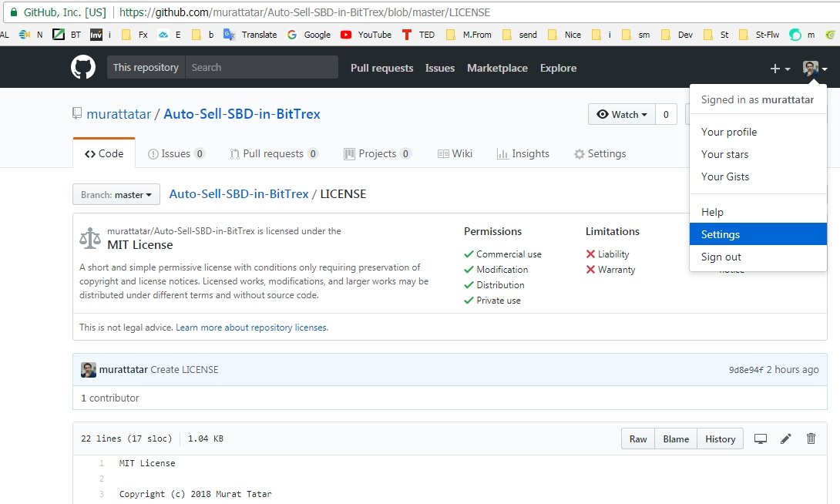Open commit hash 9d8e94f
Viewport: 840px width, 504px height.
click(746, 370)
